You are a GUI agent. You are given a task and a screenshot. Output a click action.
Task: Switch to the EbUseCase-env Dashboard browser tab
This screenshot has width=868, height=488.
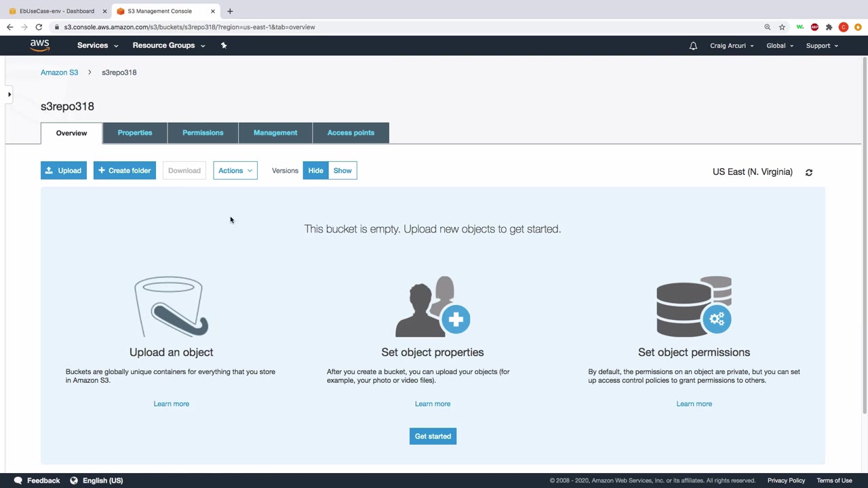pos(57,12)
